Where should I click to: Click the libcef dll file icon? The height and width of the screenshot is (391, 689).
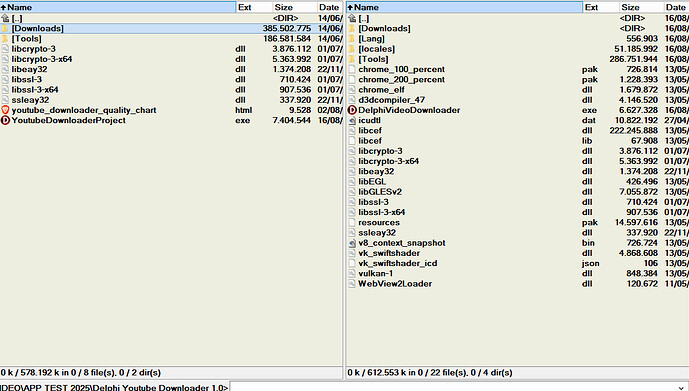(x=352, y=130)
